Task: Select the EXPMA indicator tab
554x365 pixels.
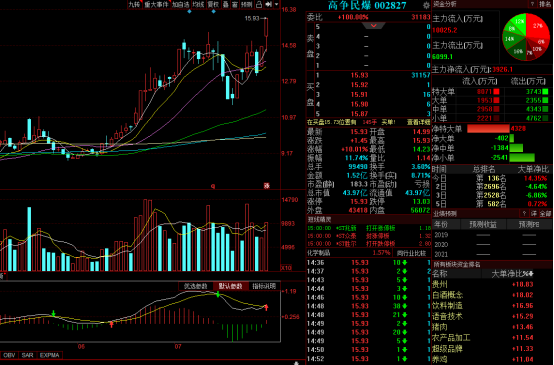Action: [49, 355]
